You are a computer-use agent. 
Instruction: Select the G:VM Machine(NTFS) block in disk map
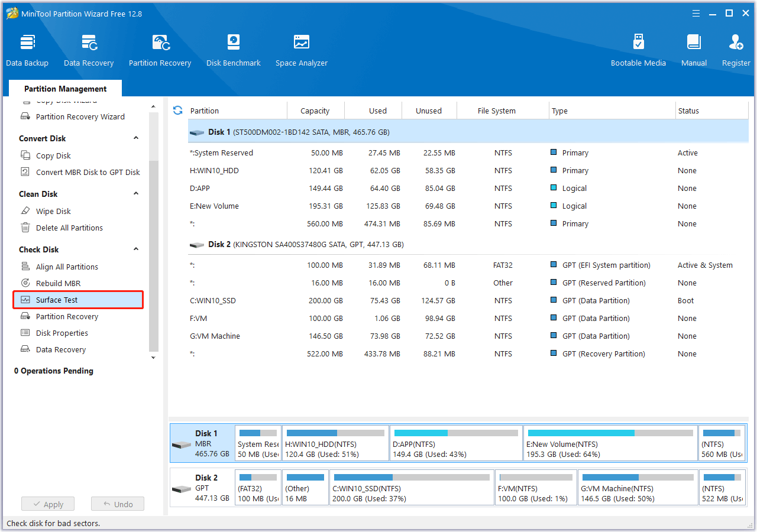(638, 488)
